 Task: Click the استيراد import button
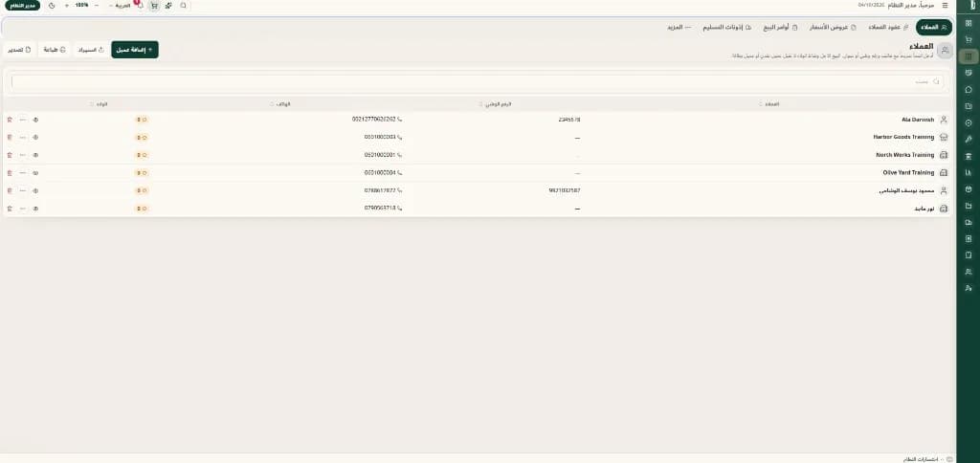(91, 50)
